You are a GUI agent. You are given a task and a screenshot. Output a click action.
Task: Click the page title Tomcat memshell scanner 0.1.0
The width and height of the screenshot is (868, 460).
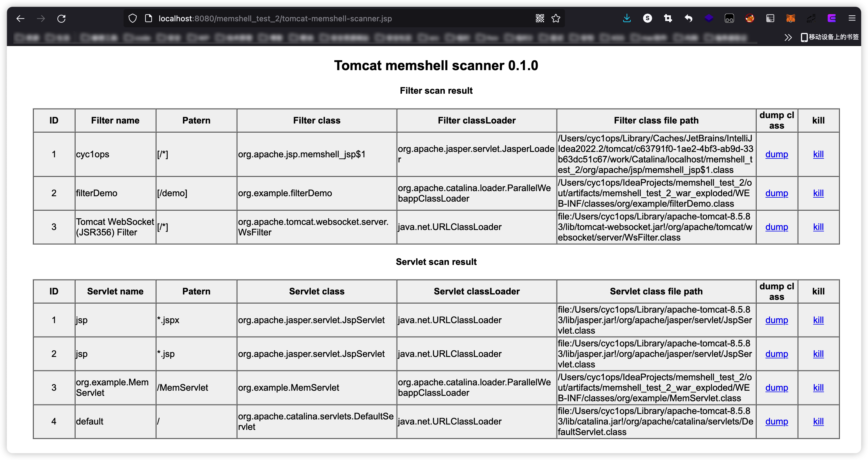[436, 65]
